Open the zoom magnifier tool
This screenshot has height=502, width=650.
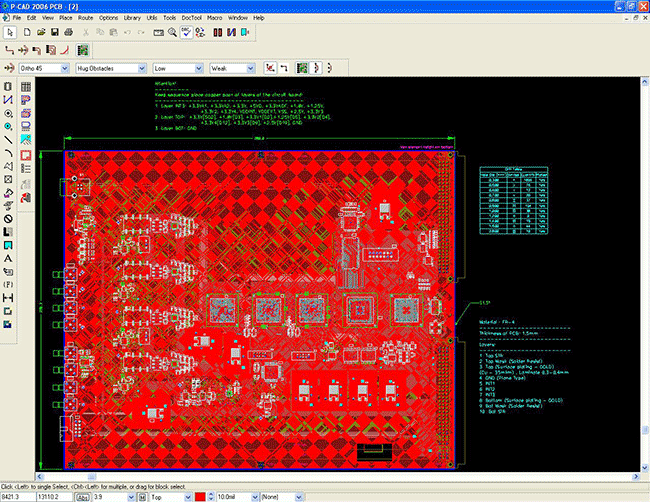[x=172, y=32]
